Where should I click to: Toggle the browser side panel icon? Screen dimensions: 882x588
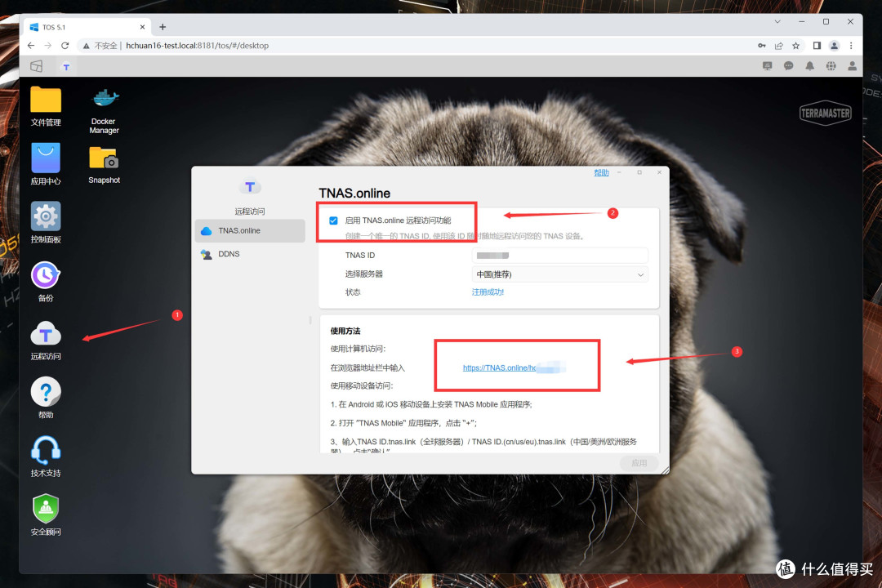click(x=817, y=46)
